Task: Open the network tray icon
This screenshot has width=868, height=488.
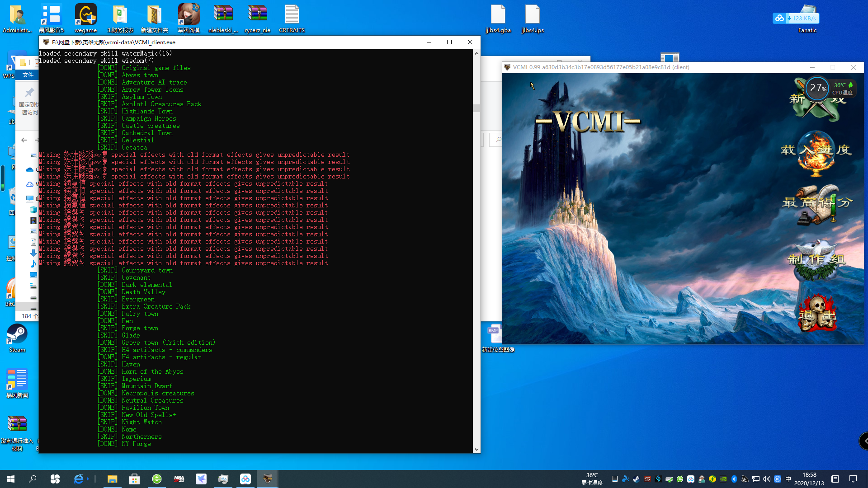Action: click(x=756, y=479)
